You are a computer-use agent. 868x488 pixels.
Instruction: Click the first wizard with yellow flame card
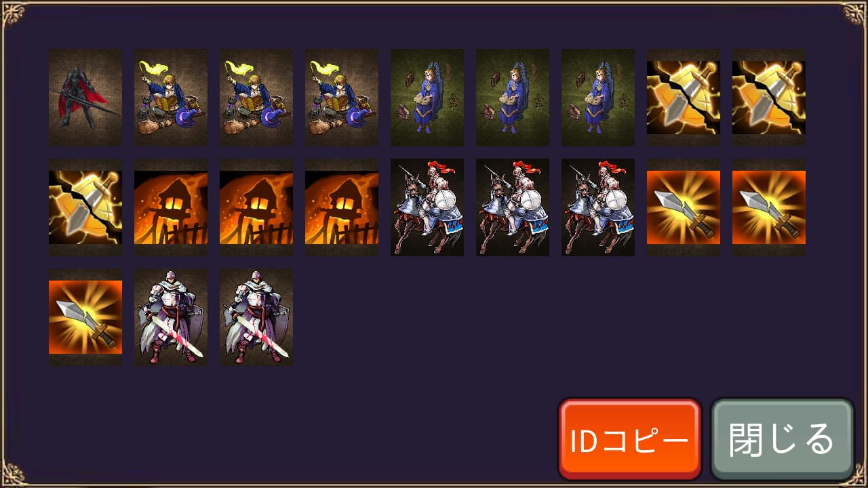point(171,98)
